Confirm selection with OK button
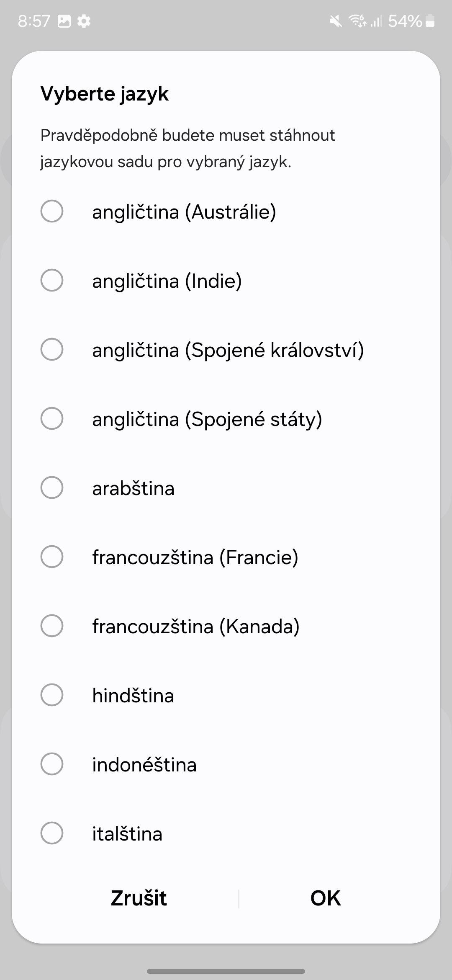Viewport: 452px width, 980px height. click(x=326, y=898)
